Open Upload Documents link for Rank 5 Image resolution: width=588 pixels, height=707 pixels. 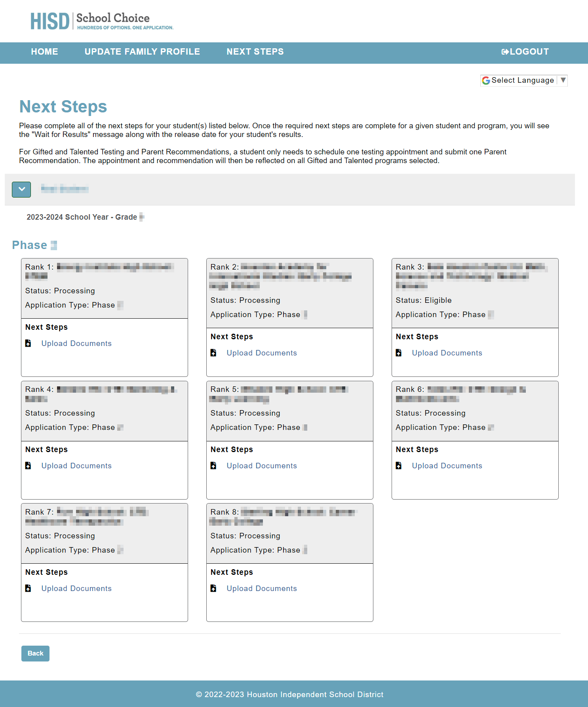[x=261, y=466]
